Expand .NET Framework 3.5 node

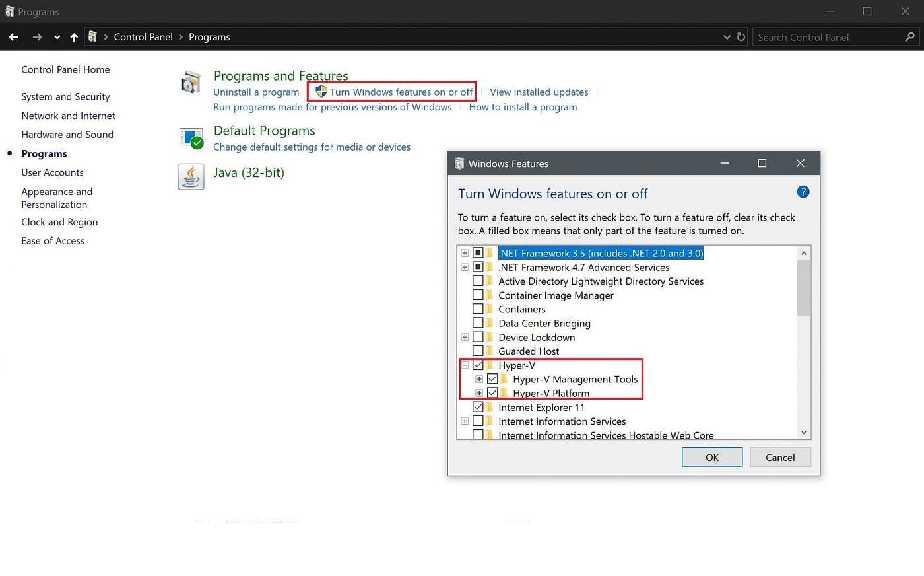(x=465, y=253)
